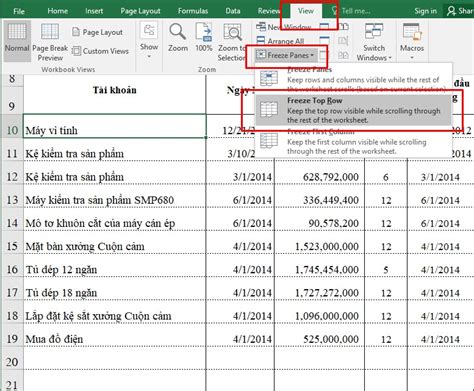Open the Formulas ribbon tab

coord(193,11)
